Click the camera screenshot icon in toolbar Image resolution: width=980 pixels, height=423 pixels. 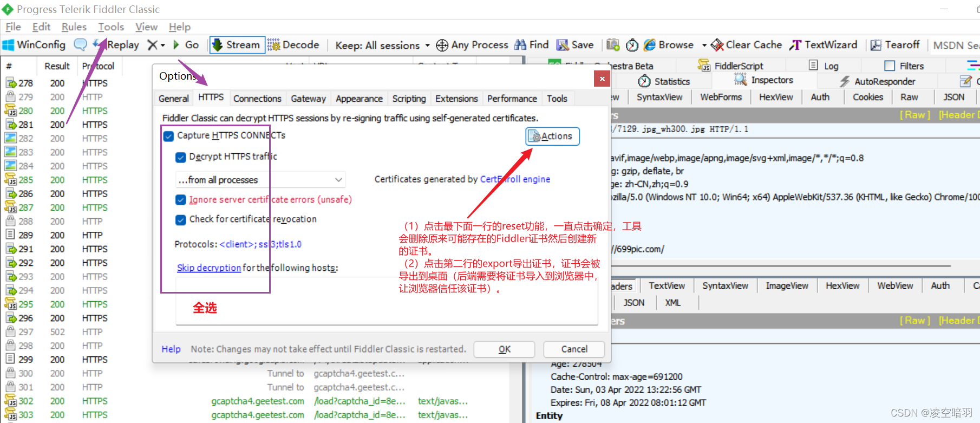coord(613,45)
